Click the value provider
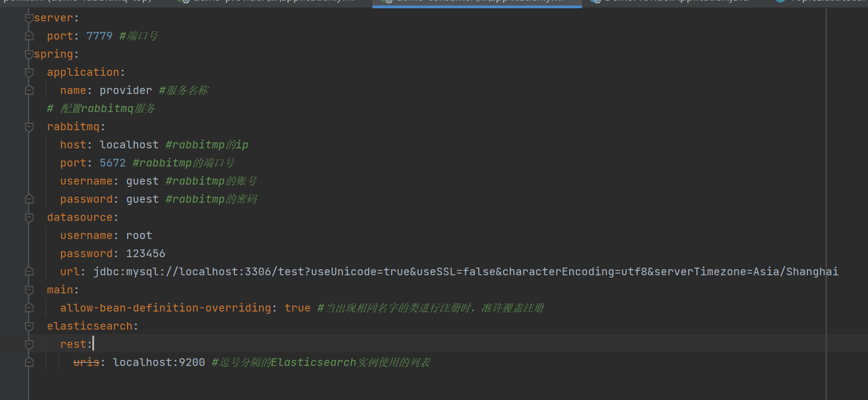 click(126, 91)
